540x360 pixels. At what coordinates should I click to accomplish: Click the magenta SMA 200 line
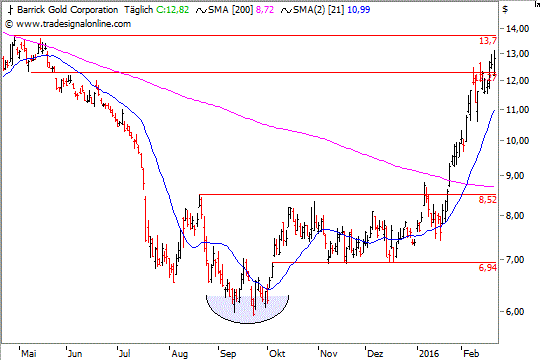248,118
